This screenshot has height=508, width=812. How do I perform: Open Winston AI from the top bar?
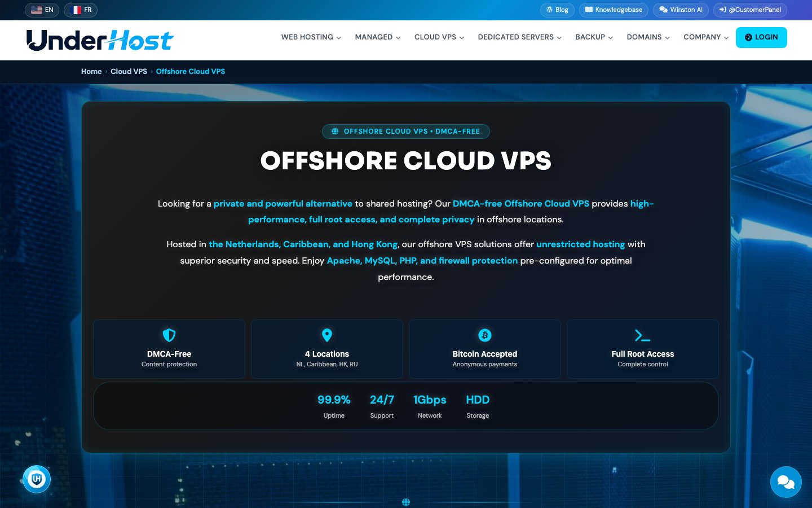point(681,10)
